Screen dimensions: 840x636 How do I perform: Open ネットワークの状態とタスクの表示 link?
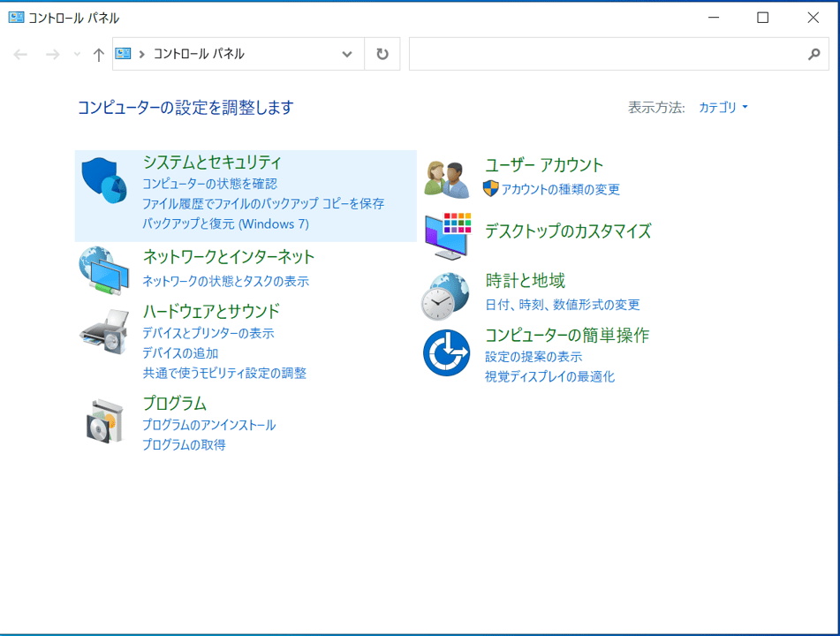tap(225, 281)
